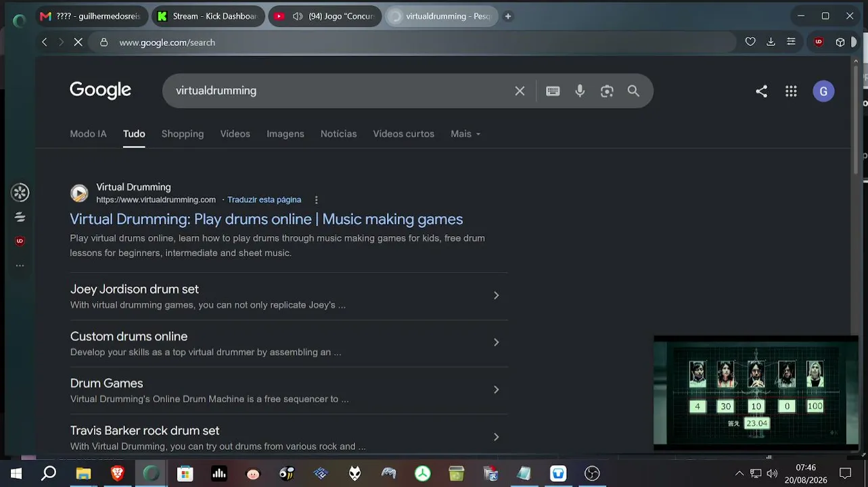Open the browser easy setup sliders icon

click(x=791, y=42)
